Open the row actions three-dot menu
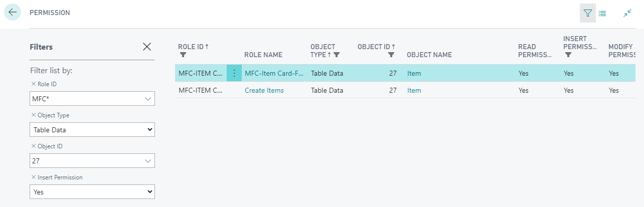Image resolution: width=644 pixels, height=207 pixels. (234, 73)
